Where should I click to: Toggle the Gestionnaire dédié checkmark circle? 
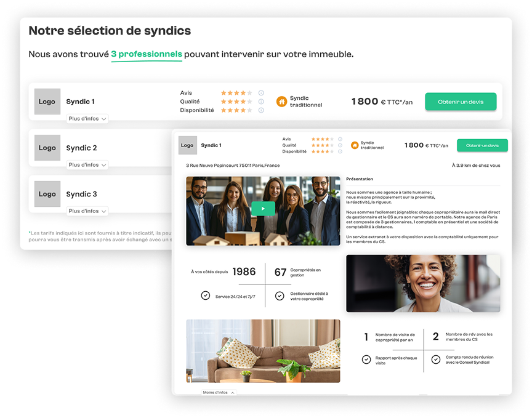(280, 295)
